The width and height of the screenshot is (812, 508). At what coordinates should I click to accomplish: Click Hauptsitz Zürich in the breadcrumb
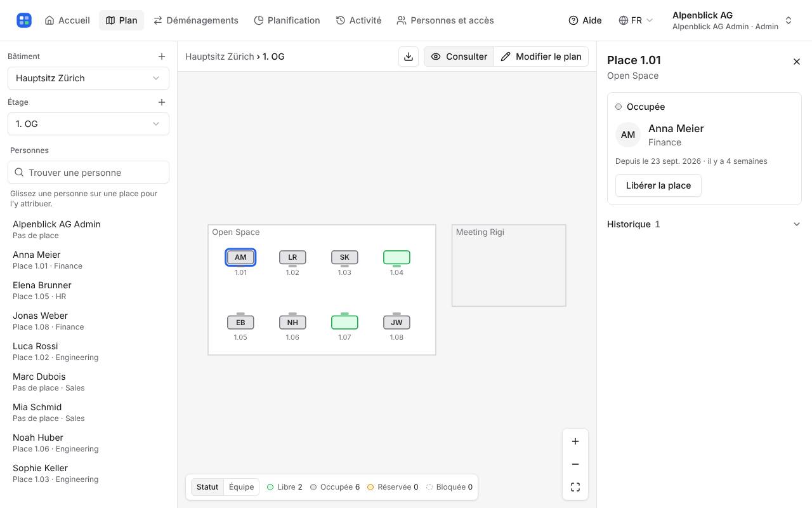219,57
